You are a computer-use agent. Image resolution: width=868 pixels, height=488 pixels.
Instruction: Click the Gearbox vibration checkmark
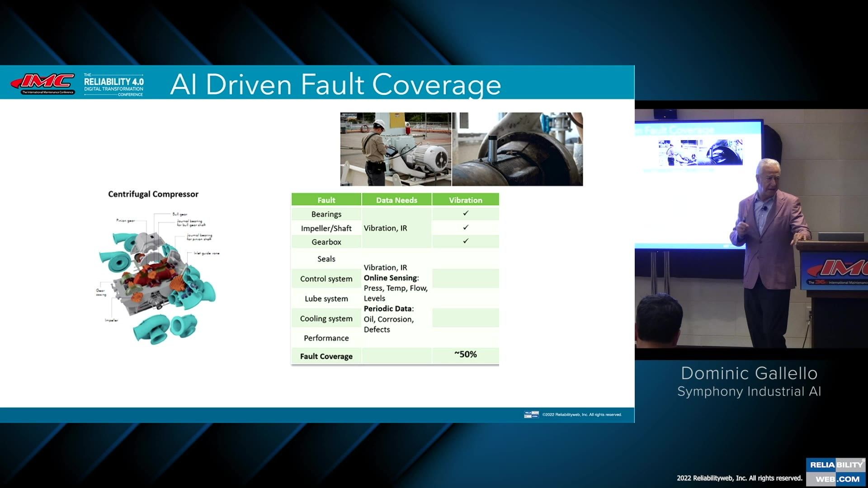click(466, 241)
